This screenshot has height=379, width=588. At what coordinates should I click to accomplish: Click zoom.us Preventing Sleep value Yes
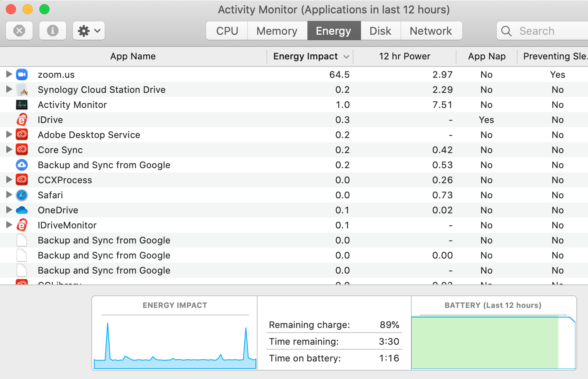558,75
